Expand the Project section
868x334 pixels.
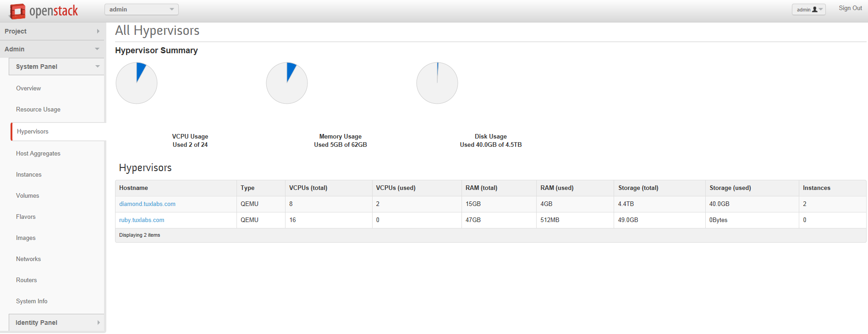point(52,31)
